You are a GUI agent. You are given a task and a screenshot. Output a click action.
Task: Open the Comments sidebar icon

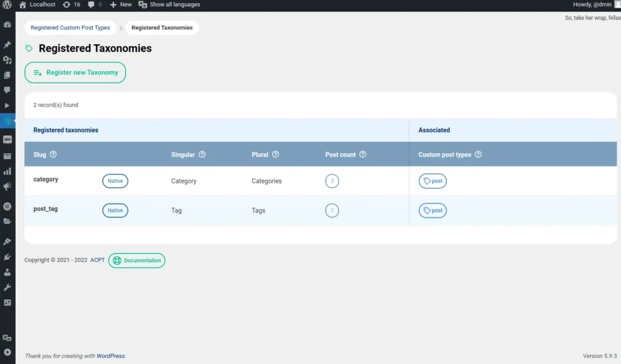7,90
